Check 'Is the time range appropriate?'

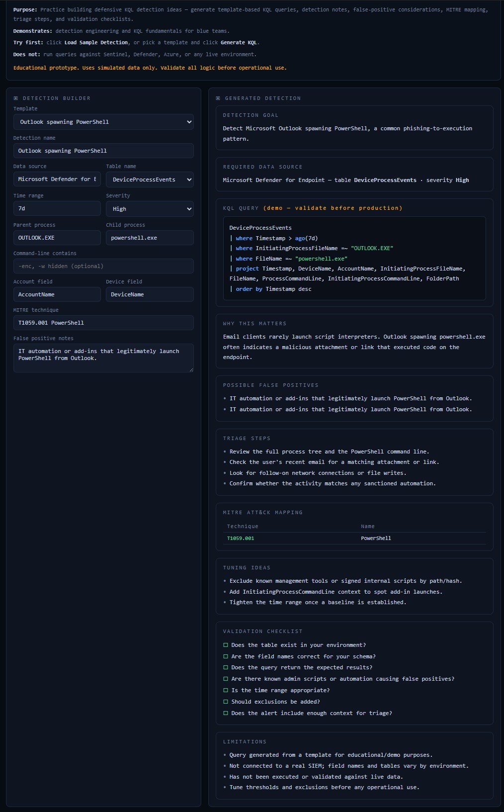pyautogui.click(x=226, y=690)
